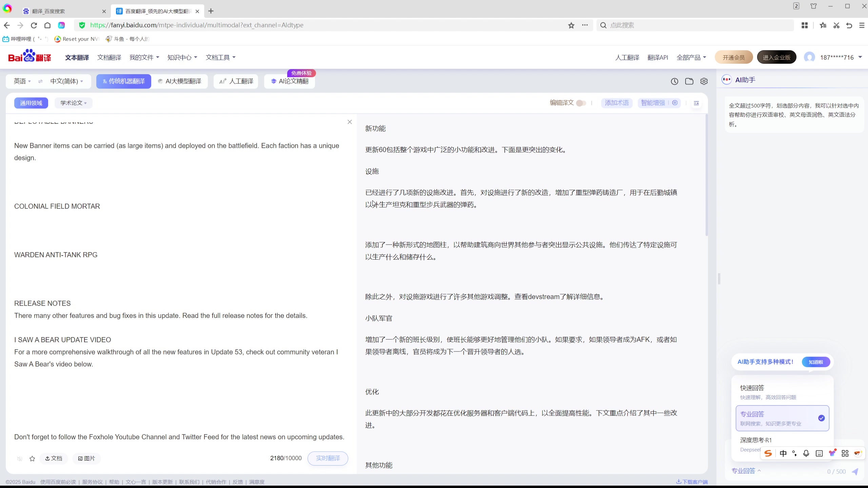
Task: Click 进入企业版 button
Action: (x=777, y=57)
